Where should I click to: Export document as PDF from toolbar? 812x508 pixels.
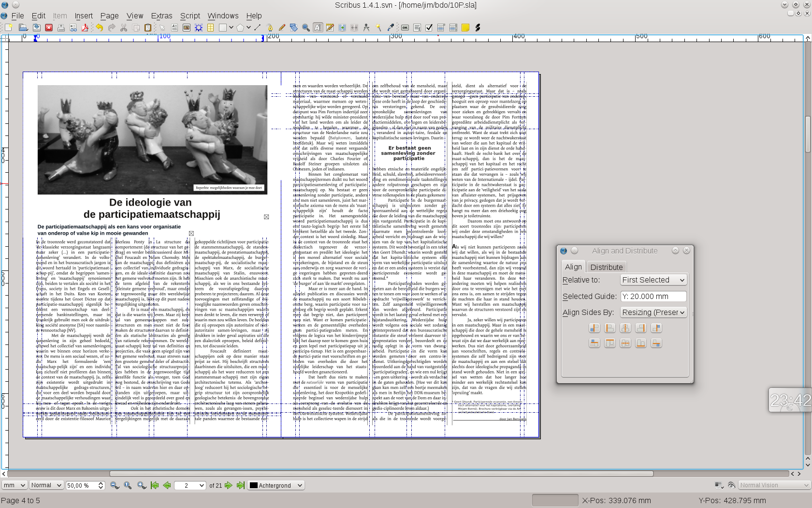(x=85, y=28)
